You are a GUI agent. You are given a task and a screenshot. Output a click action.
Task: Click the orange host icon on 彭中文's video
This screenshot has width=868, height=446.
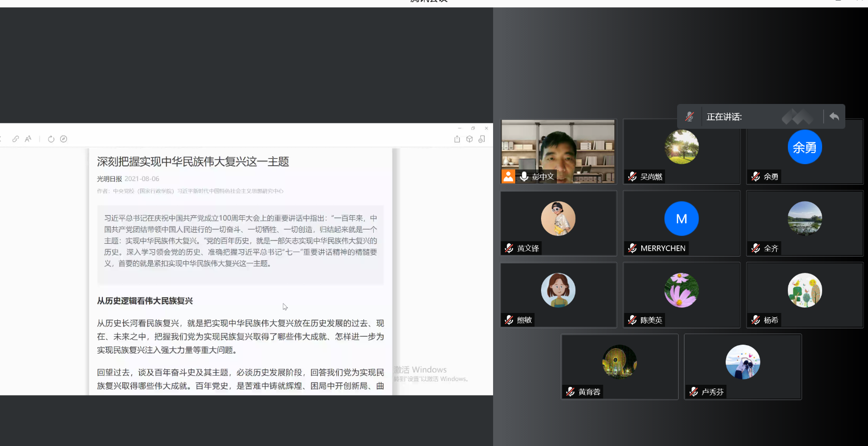click(x=508, y=176)
